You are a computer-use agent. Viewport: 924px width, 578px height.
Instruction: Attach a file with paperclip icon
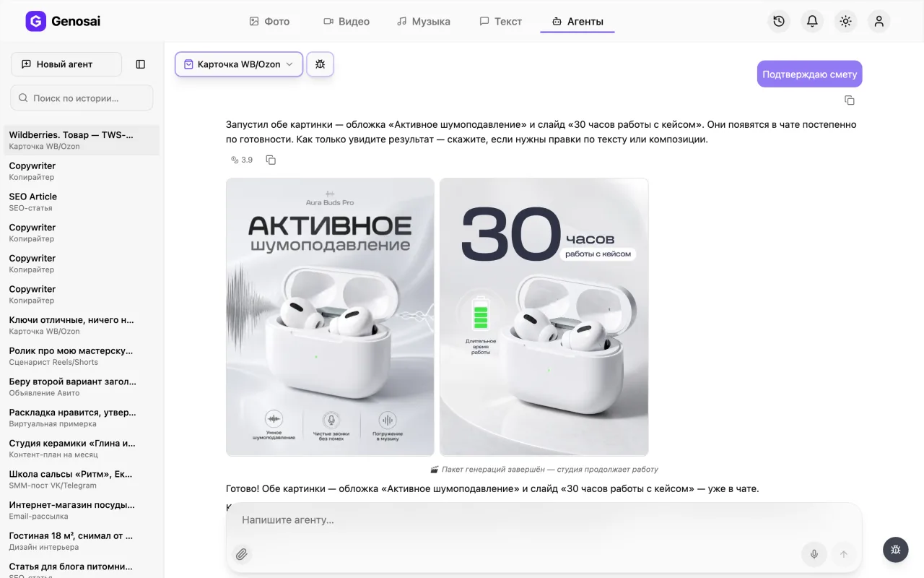[242, 554]
